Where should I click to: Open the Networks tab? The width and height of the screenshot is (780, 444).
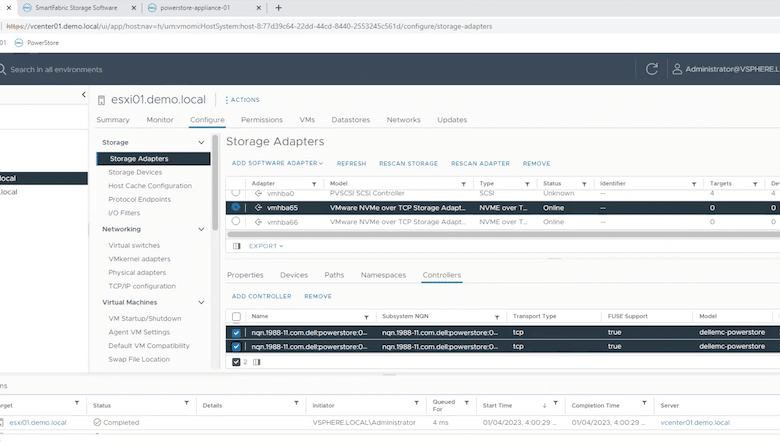tap(403, 120)
